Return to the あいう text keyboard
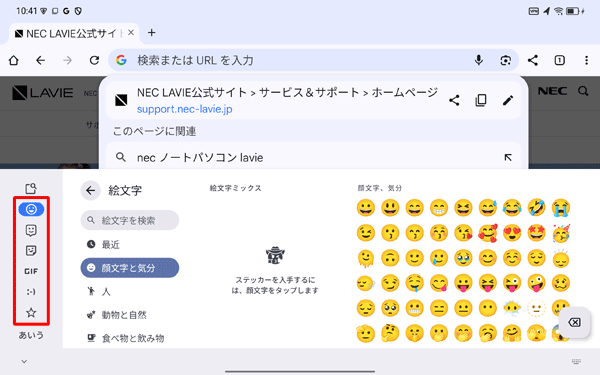Image resolution: width=600 pixels, height=375 pixels. tap(31, 335)
